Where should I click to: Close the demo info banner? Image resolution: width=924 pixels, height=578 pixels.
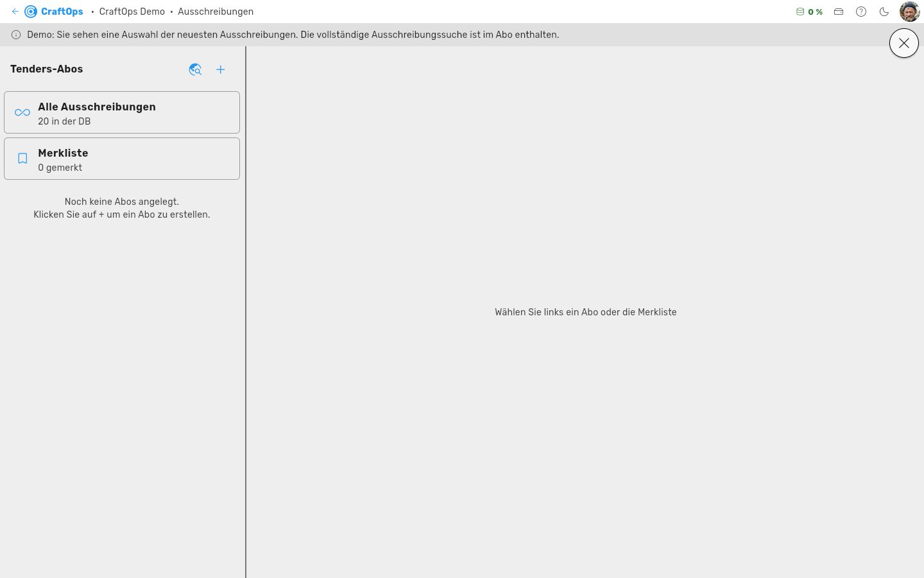click(904, 43)
